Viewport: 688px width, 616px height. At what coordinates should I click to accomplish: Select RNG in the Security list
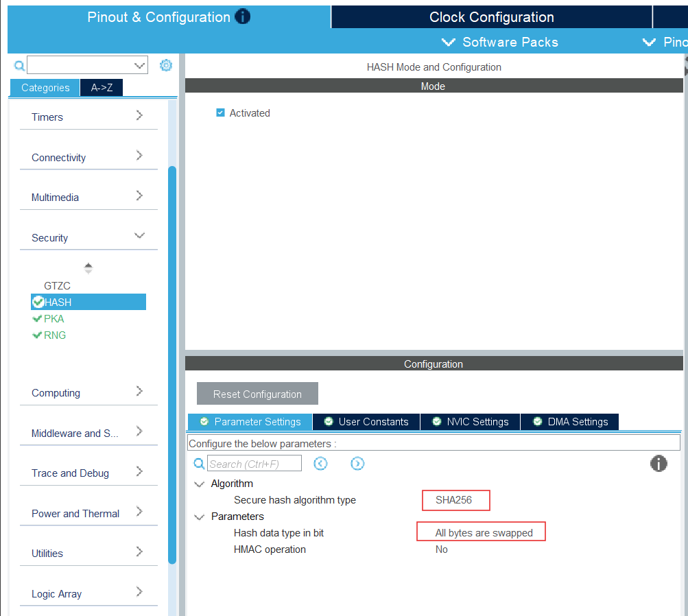click(x=54, y=335)
